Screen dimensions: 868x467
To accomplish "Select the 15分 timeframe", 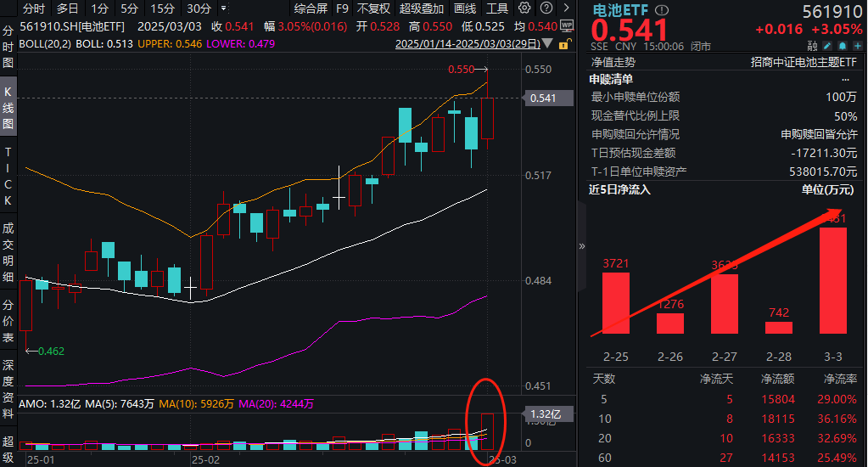I will click(x=163, y=8).
